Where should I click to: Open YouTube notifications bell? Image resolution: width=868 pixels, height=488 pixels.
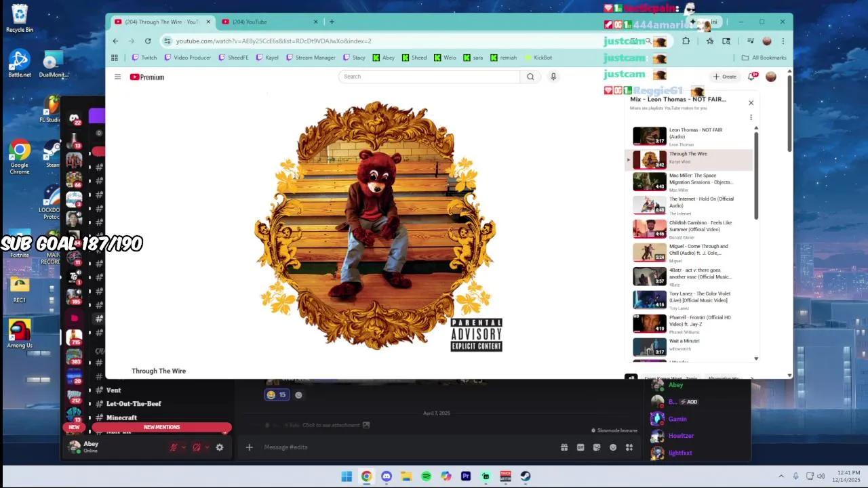coord(751,77)
